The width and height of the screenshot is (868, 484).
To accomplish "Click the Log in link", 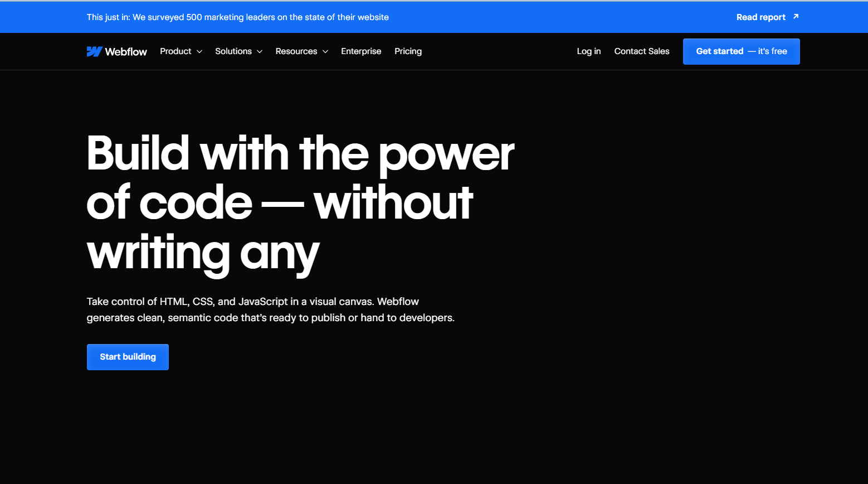I will pos(589,51).
